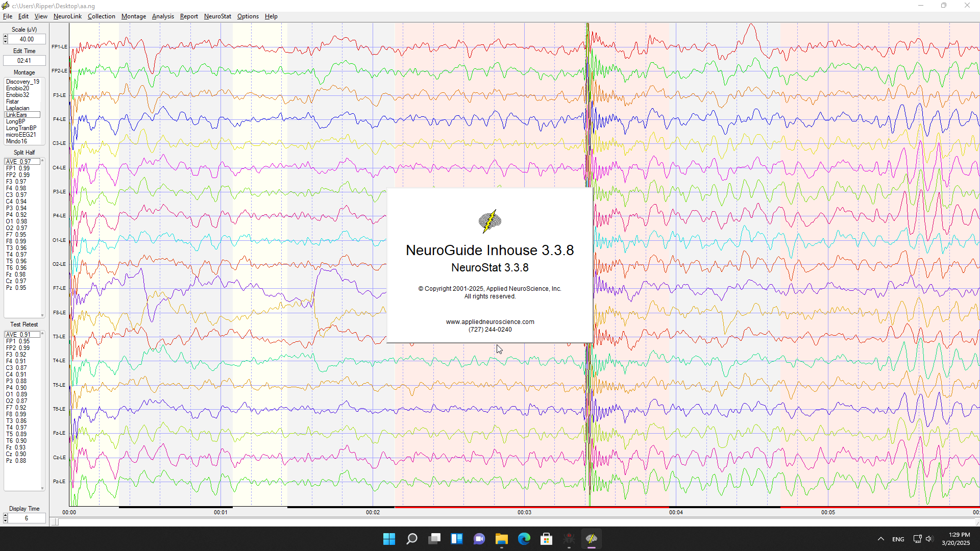
Task: Click the T5-LE channel label
Action: click(x=59, y=385)
